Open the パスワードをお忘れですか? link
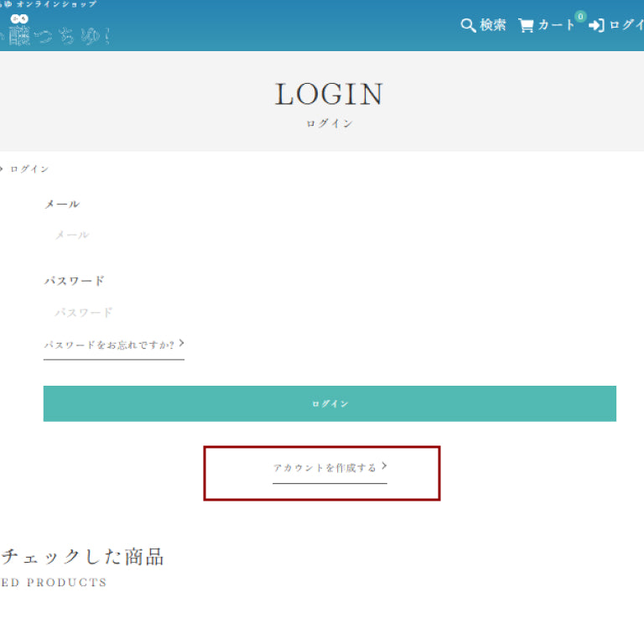Image resolution: width=644 pixels, height=644 pixels. (x=109, y=345)
